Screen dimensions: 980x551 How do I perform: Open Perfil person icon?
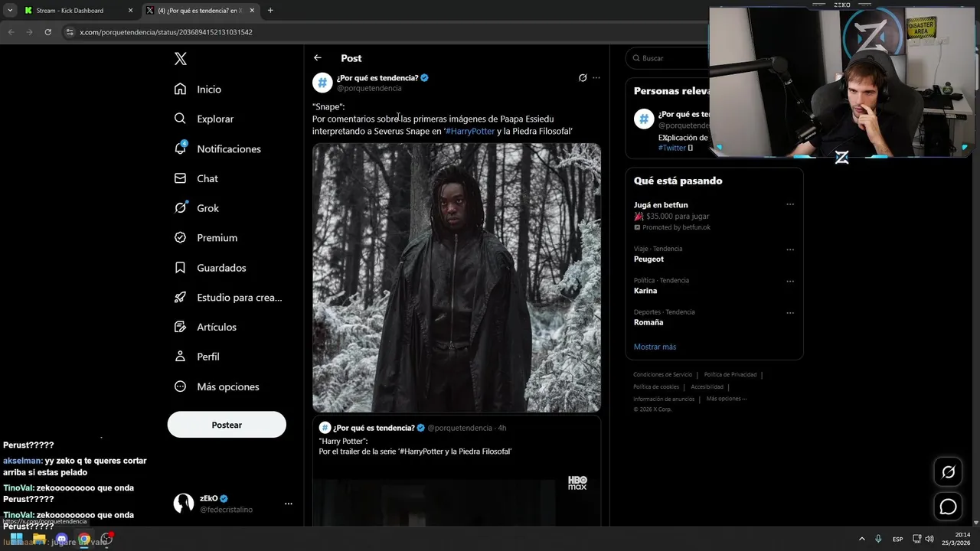(180, 357)
